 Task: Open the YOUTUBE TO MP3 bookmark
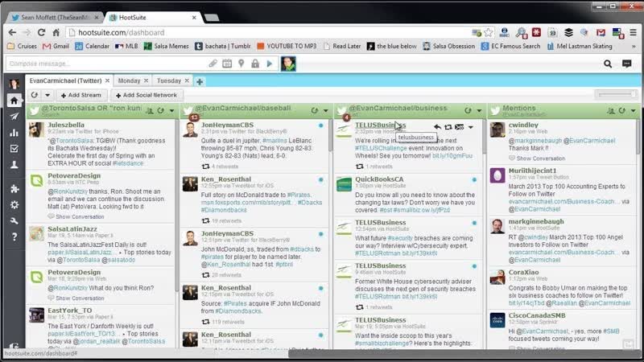click(x=287, y=47)
